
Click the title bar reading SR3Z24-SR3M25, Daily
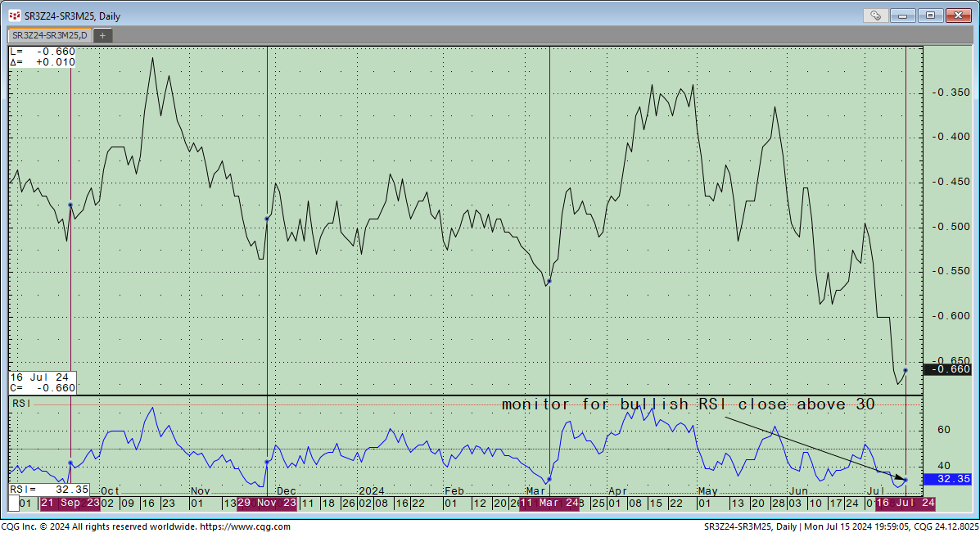point(74,15)
